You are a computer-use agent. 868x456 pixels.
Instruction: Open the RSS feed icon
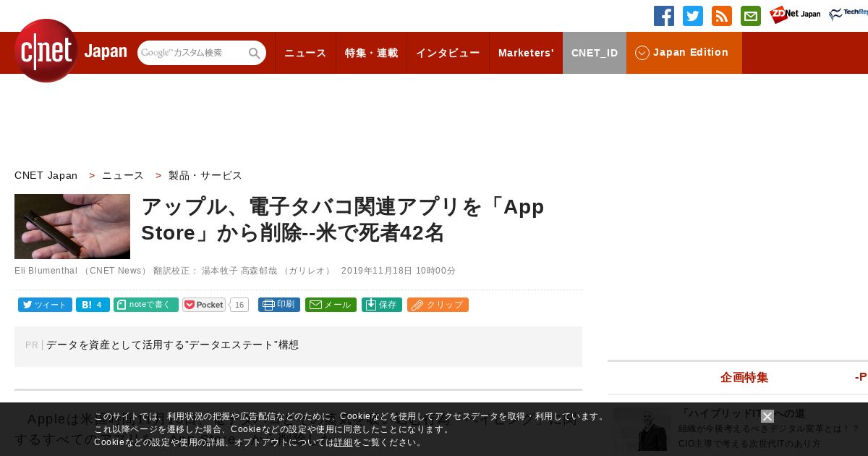point(722,16)
